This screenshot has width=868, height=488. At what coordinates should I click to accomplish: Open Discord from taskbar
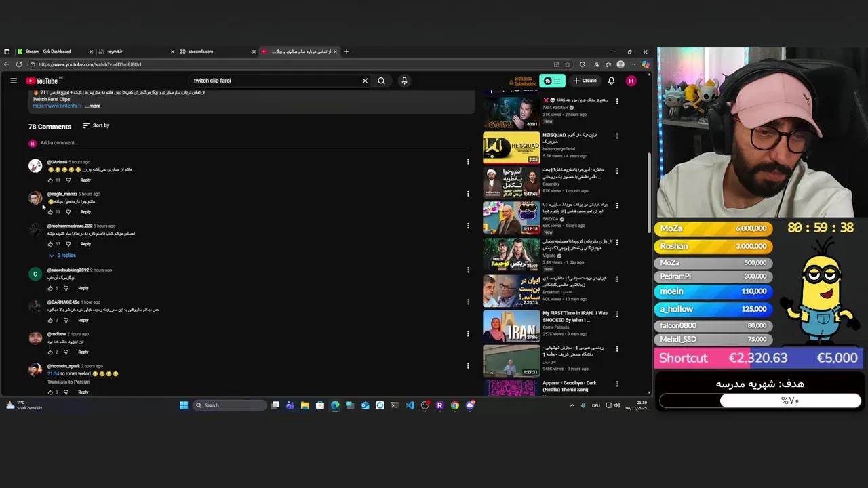[x=469, y=405]
